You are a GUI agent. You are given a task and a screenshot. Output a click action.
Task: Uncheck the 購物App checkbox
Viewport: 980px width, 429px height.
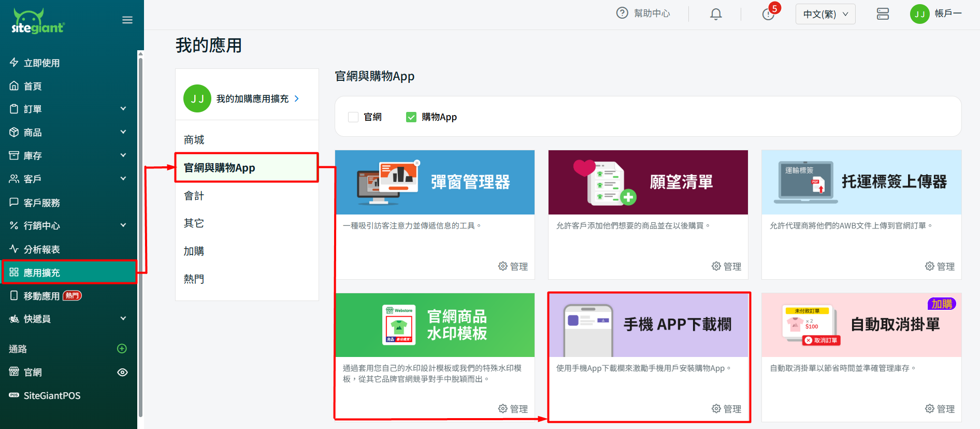click(x=411, y=117)
